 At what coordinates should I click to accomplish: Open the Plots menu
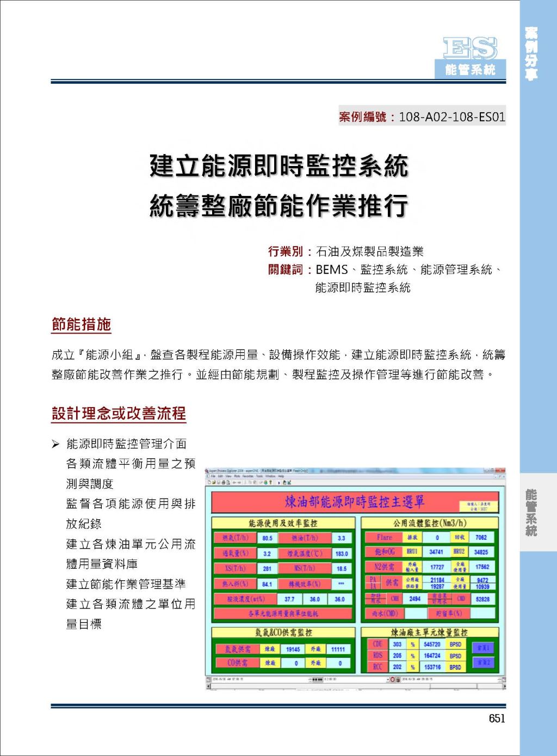(237, 476)
